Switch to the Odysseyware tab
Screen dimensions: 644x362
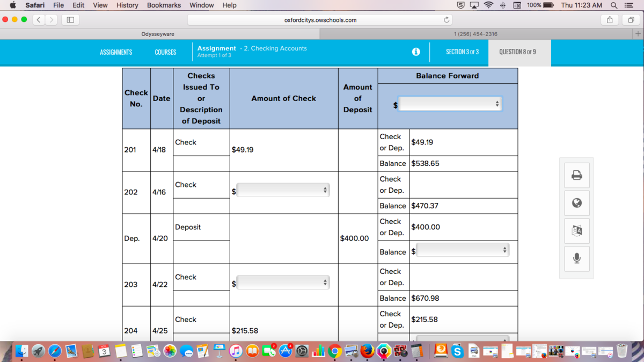(x=158, y=34)
